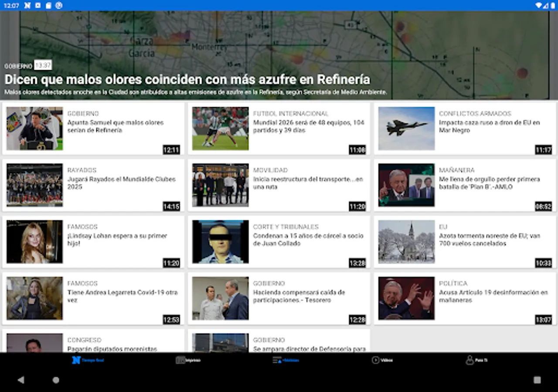Screen dimensions: 558x392
Task: Open Inicia reestructura del transporte story
Action: pos(308,183)
